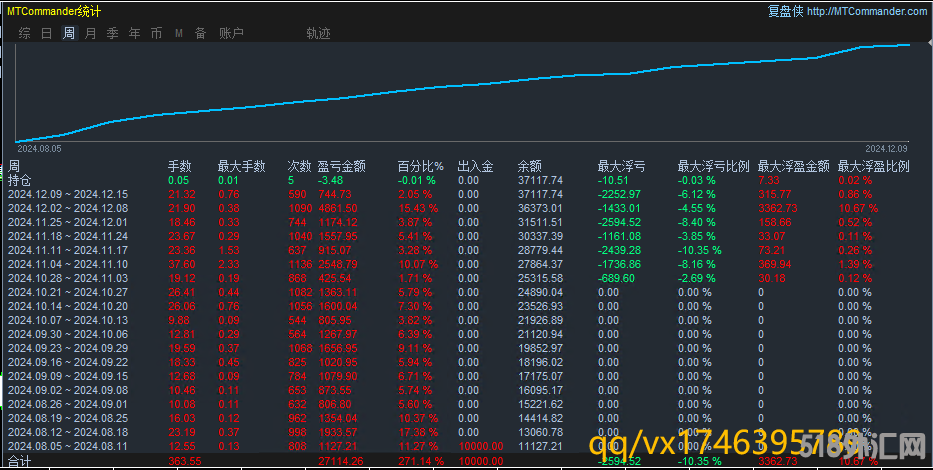Click the 复盘侠 label
933x470 pixels.
coord(784,11)
